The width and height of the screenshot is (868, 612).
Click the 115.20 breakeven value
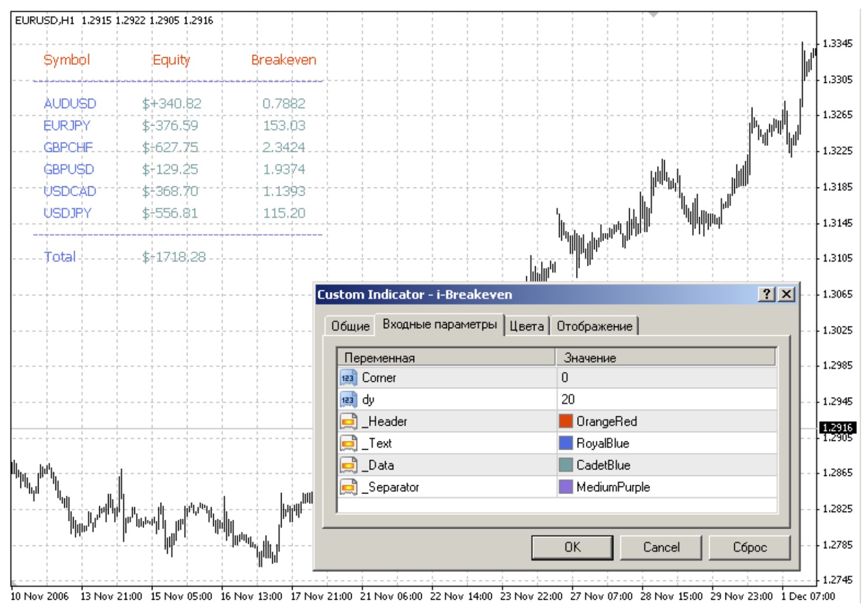click(284, 213)
